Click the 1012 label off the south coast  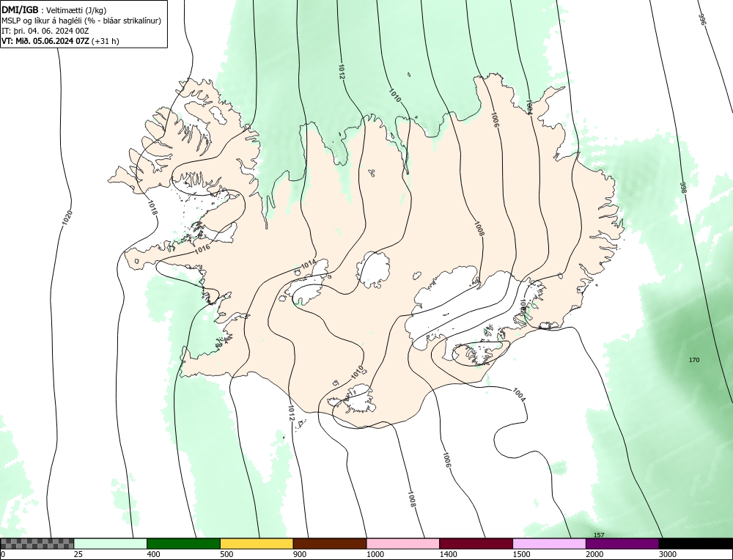[291, 413]
